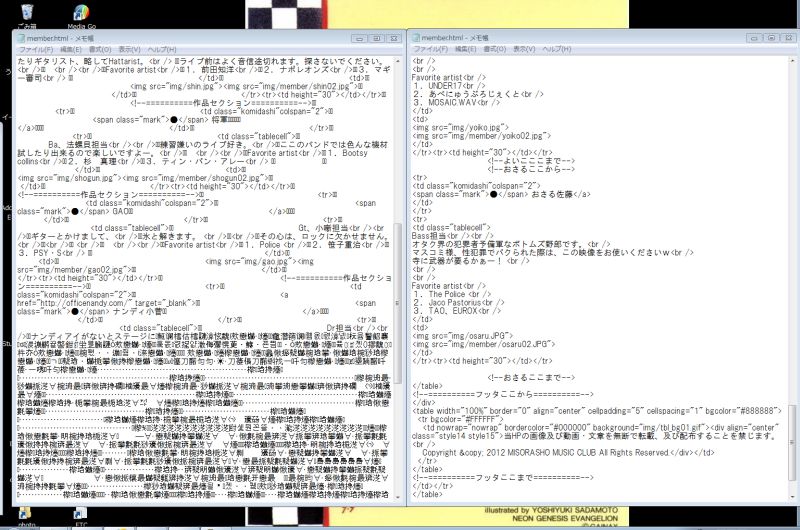The image size is (800, 530).
Task: Click 'img/shin.jpg' image tag in left window
Action: (x=177, y=86)
